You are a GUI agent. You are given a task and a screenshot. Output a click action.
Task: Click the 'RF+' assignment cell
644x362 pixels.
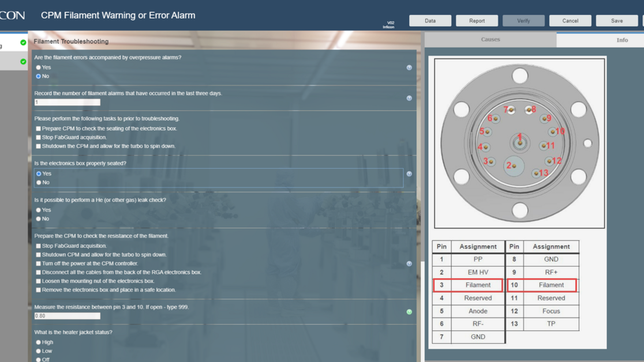pos(551,272)
